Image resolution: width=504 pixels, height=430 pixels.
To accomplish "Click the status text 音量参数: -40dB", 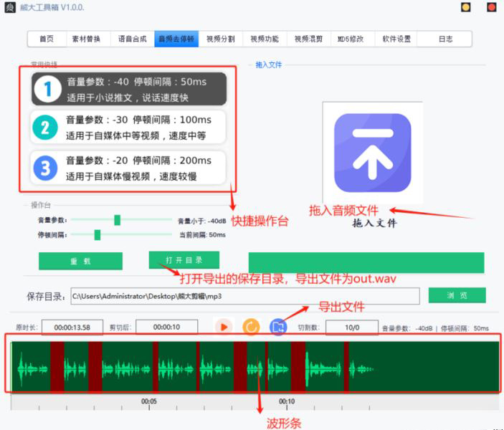I will (407, 328).
